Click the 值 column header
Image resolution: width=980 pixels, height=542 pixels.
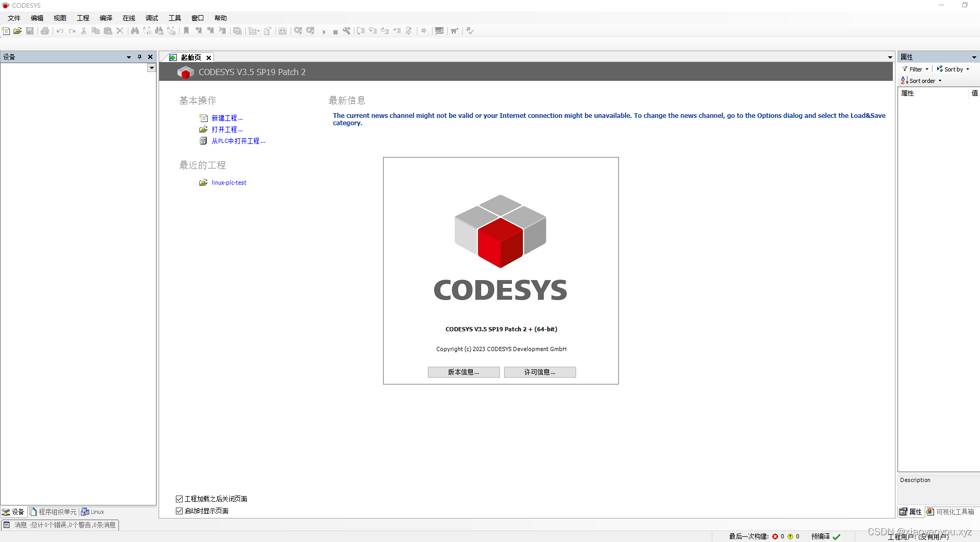pos(974,93)
